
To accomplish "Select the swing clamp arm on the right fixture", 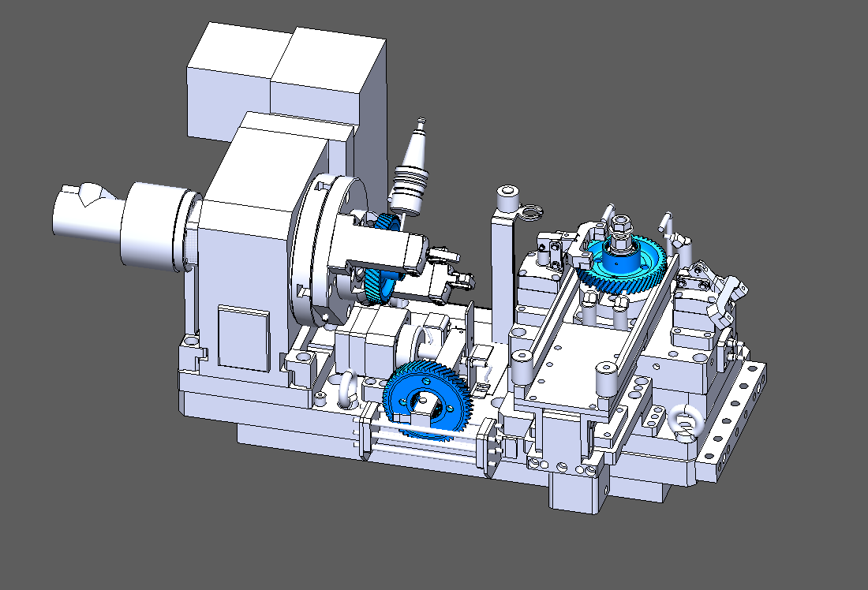I will coord(728,301).
